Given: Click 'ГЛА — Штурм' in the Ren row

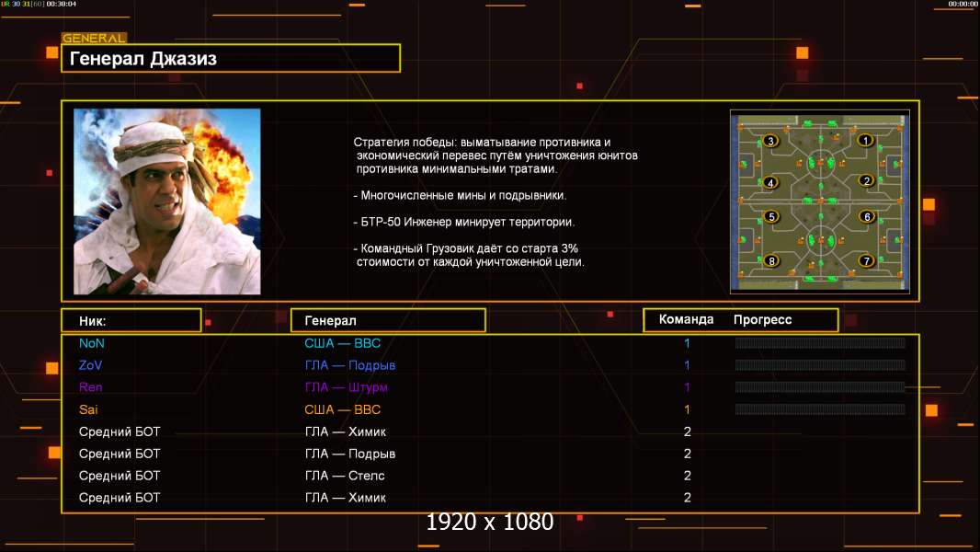Looking at the screenshot, I should click(347, 387).
